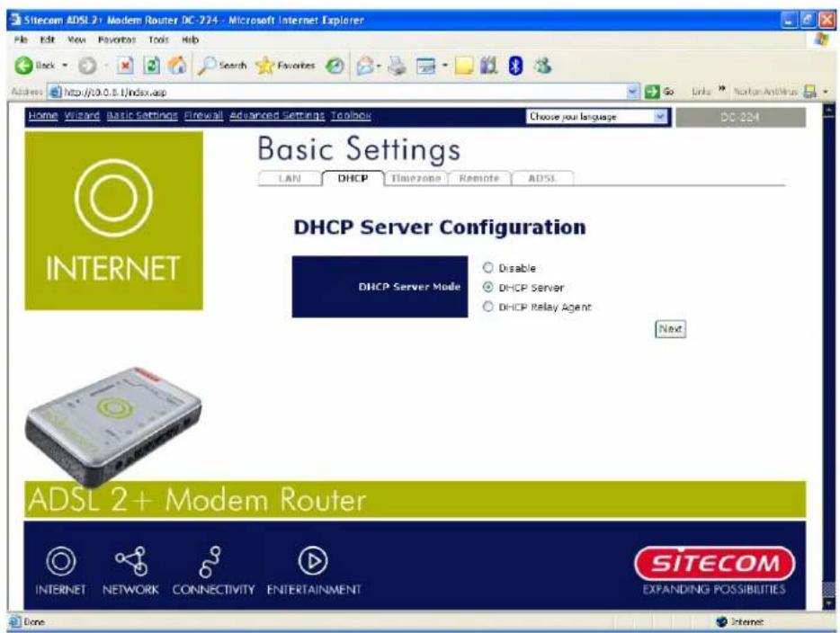Viewport: 840px width, 633px height.
Task: Switch to the DHCP tab
Action: click(x=353, y=178)
